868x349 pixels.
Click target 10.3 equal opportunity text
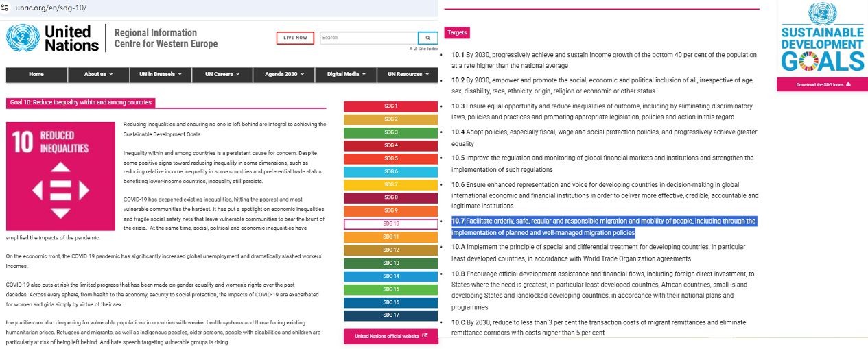pyautogui.click(x=602, y=112)
